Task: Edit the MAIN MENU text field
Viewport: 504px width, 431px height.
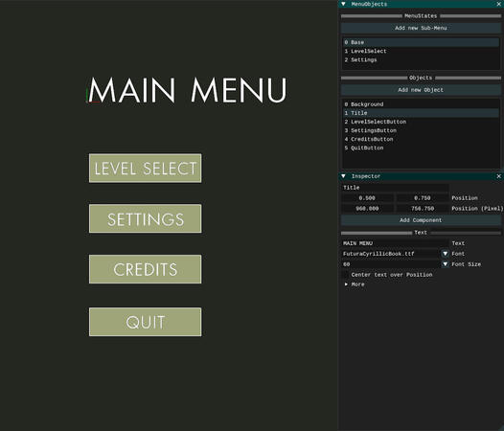Action: click(x=395, y=243)
